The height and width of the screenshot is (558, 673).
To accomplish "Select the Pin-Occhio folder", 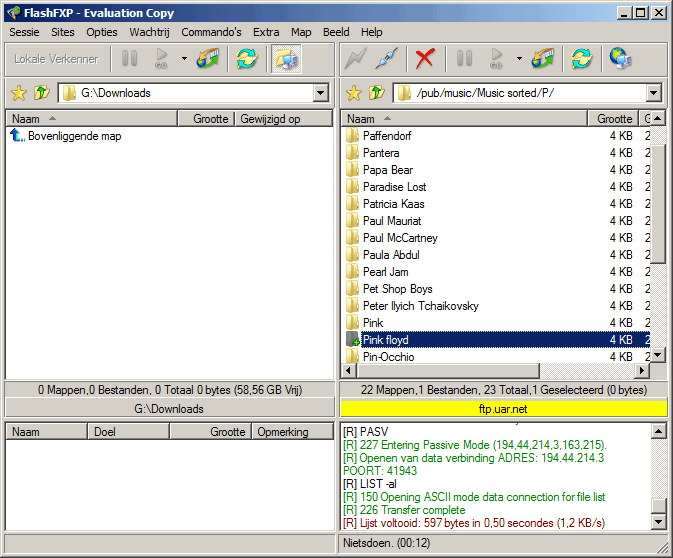I will [388, 357].
